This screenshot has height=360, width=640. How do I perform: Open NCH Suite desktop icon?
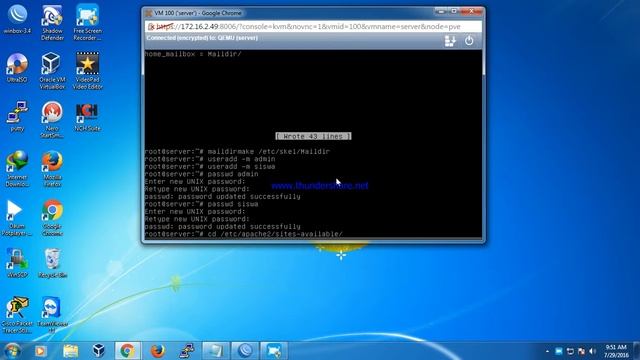click(87, 116)
